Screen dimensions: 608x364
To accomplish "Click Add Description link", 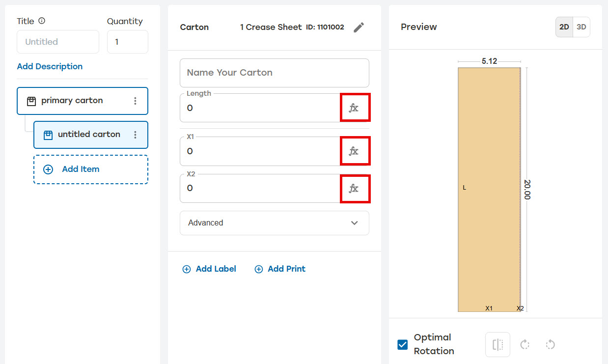I will (x=50, y=66).
